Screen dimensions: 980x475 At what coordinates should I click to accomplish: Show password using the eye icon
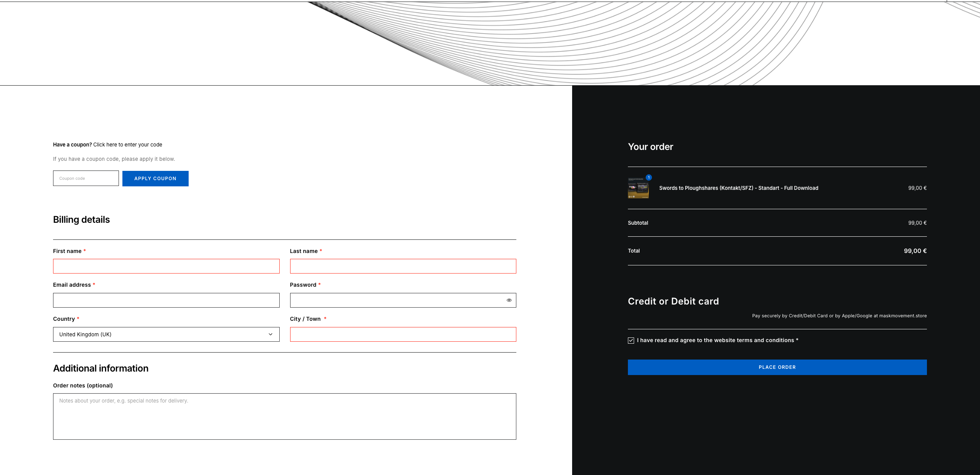pos(509,300)
